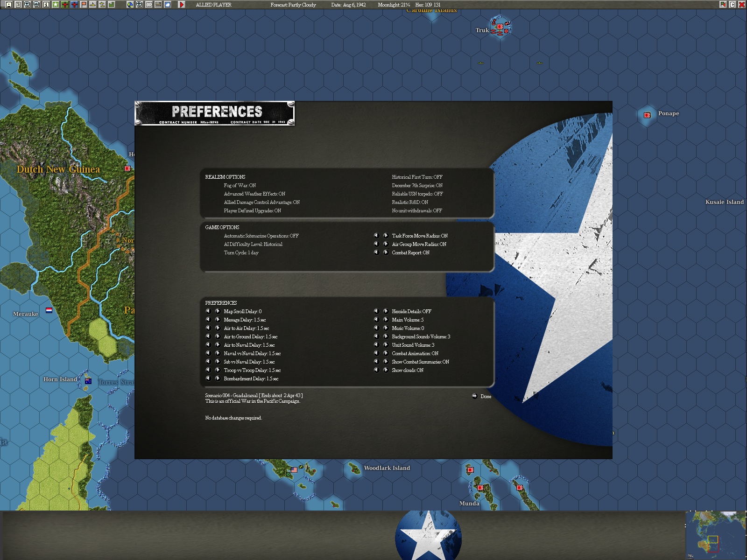Click the orange flag toolbar icon
The width and height of the screenshot is (747, 560).
click(84, 5)
